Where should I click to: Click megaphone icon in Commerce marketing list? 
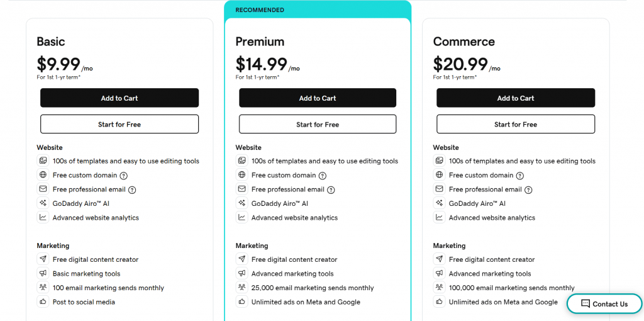click(x=439, y=274)
